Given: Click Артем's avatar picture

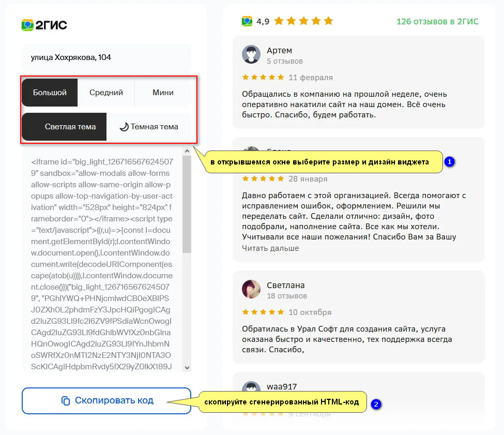Looking at the screenshot, I should 251,54.
